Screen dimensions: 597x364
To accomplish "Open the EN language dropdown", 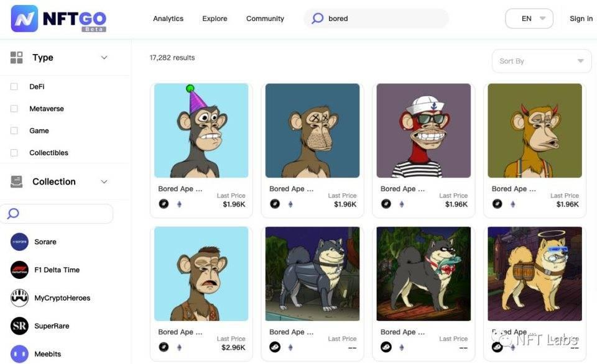I will tap(529, 19).
